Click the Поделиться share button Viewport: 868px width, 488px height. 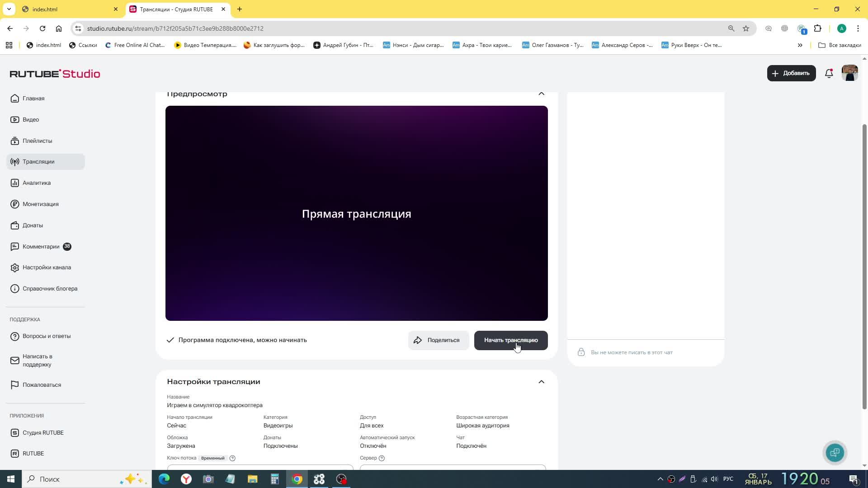coord(438,340)
